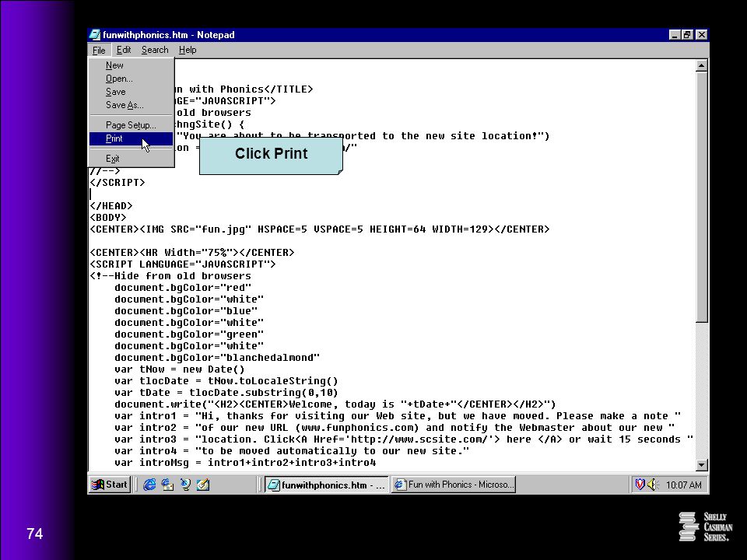The image size is (747, 560).
Task: Click the IMG SRC="fun.jpg" line
Action: pyautogui.click(x=320, y=229)
